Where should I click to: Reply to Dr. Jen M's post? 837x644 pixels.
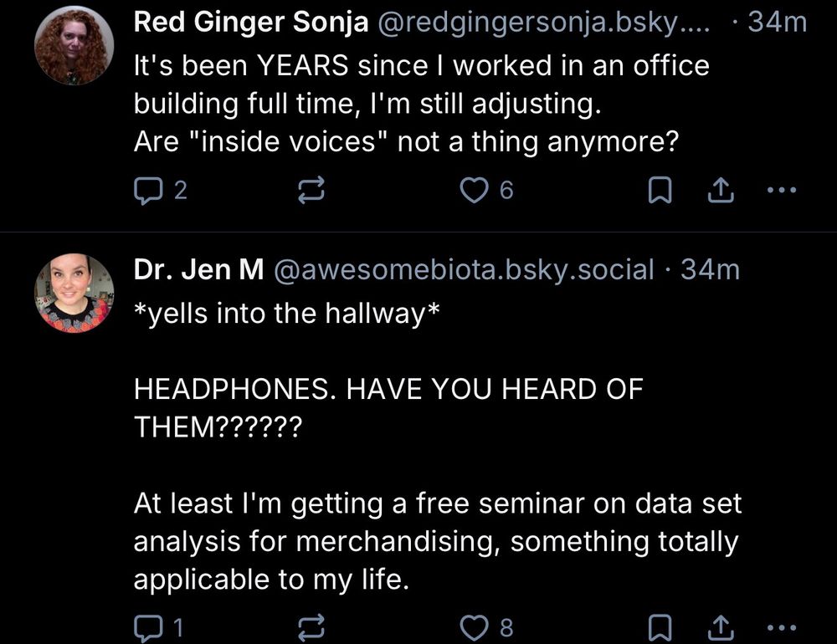tap(147, 627)
